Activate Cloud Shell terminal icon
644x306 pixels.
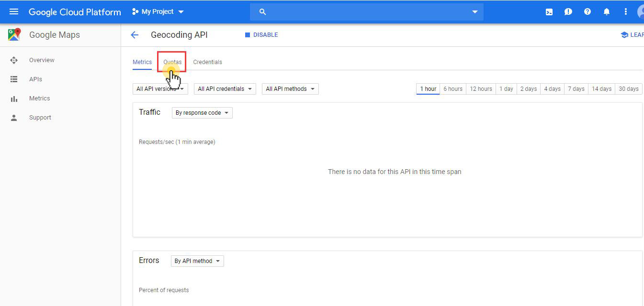point(549,12)
